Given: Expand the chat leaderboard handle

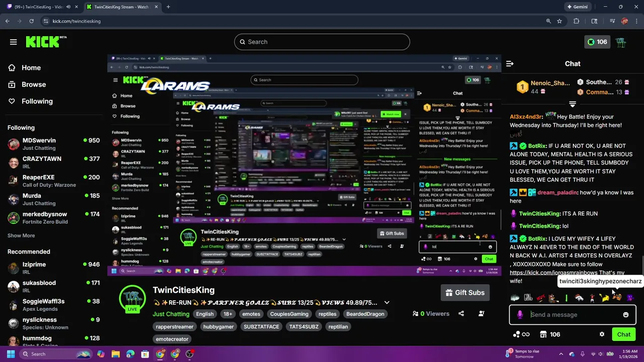Looking at the screenshot, I should pyautogui.click(x=572, y=104).
